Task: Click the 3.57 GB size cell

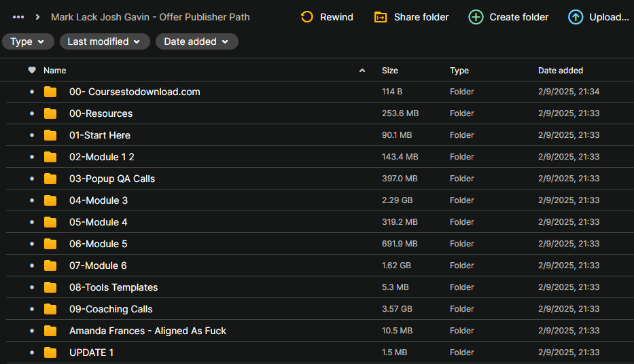Action: click(x=397, y=309)
